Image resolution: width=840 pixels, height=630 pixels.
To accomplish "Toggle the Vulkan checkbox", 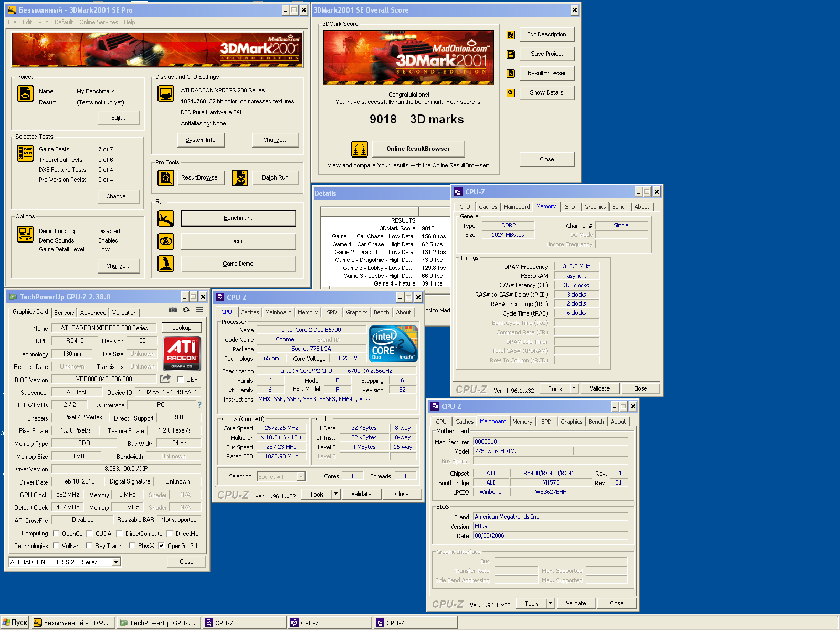I will [x=56, y=545].
